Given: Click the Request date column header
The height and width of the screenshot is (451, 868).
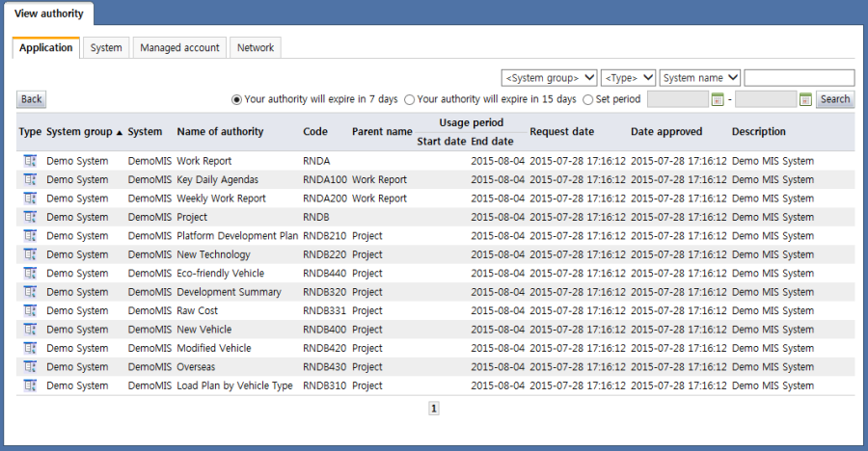Looking at the screenshot, I should tap(562, 132).
